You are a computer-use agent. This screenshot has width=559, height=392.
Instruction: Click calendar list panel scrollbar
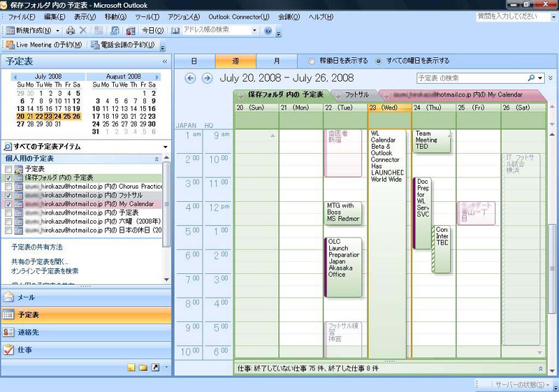[x=166, y=204]
